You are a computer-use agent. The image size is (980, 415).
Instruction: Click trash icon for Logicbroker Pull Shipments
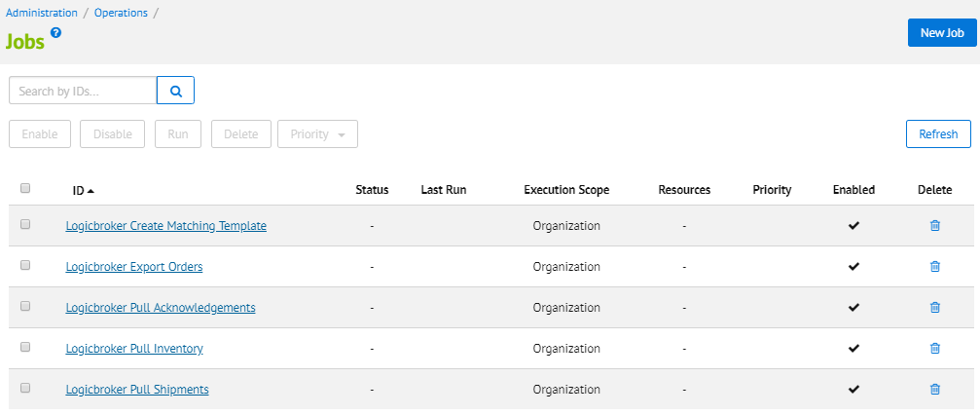tap(934, 390)
